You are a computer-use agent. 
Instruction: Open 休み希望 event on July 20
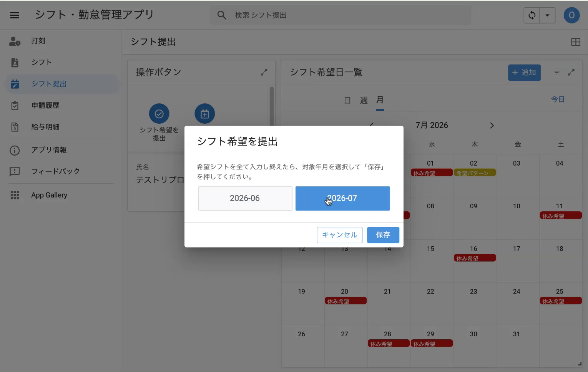click(x=346, y=301)
